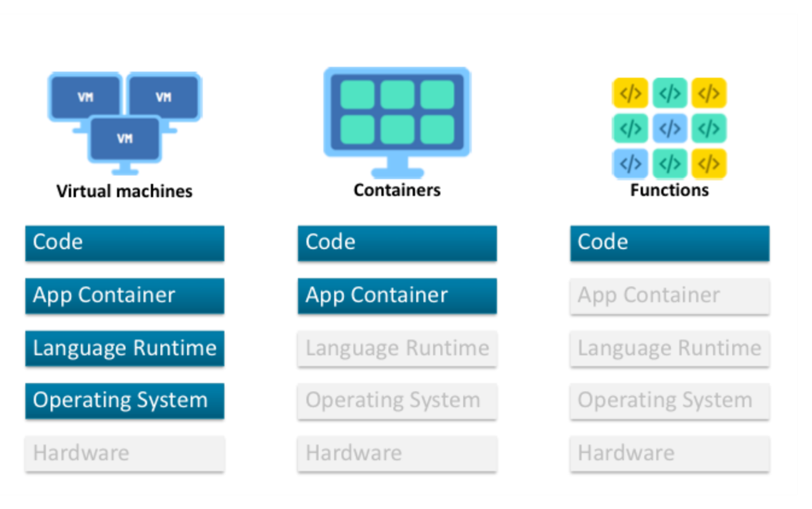The image size is (812, 509).
Task: Click the Code bar under Functions
Action: [x=669, y=243]
